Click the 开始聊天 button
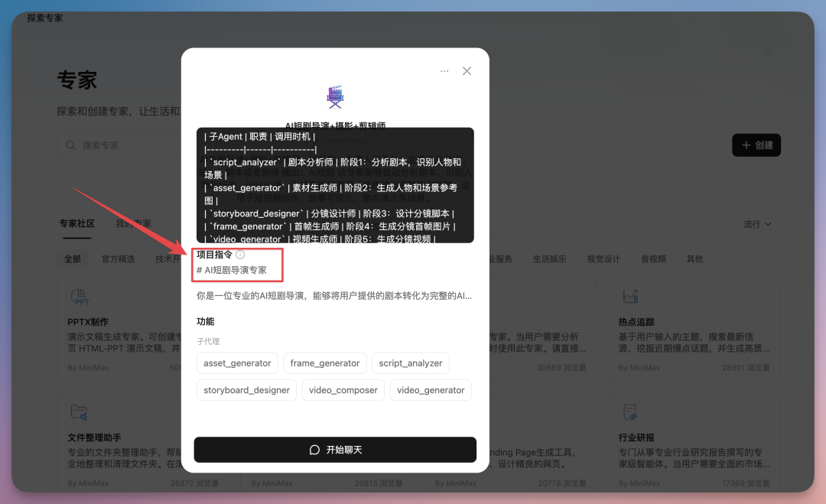 pos(335,450)
